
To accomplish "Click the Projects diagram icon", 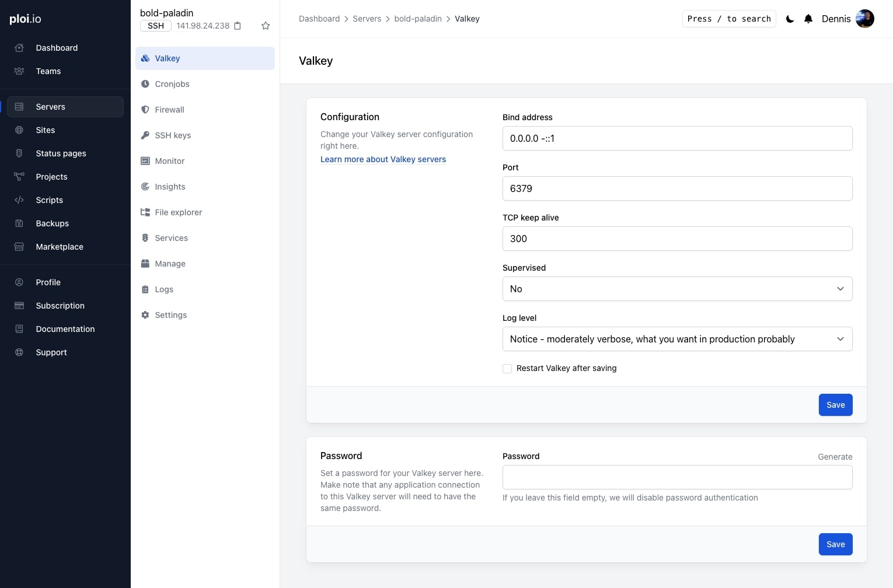I will pos(19,177).
